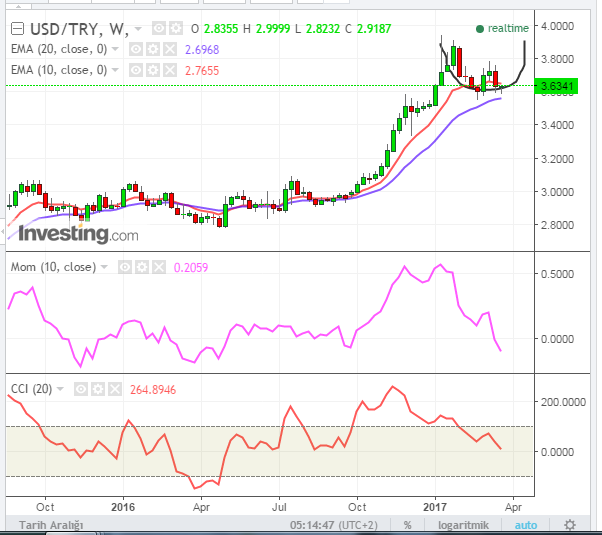Hide the EMA 10 indicator line
The height and width of the screenshot is (535, 602).
coord(136,70)
